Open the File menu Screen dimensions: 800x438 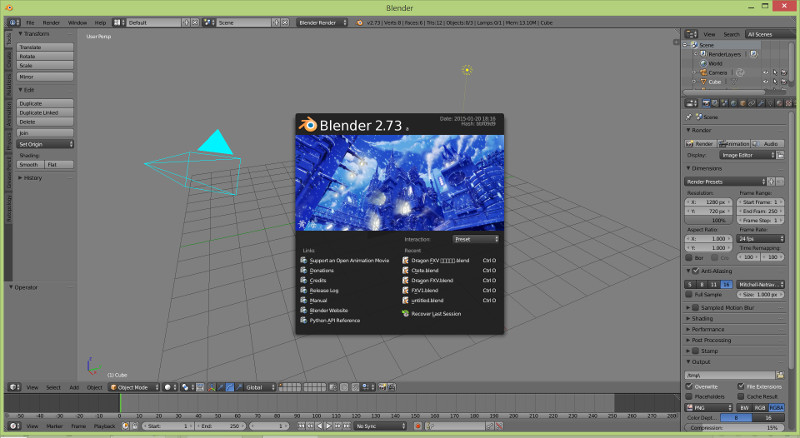click(30, 22)
